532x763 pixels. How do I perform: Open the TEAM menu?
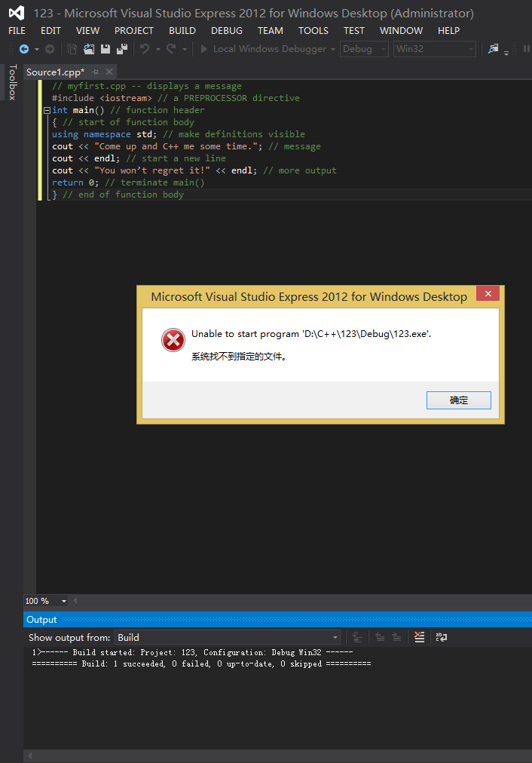coord(271,31)
